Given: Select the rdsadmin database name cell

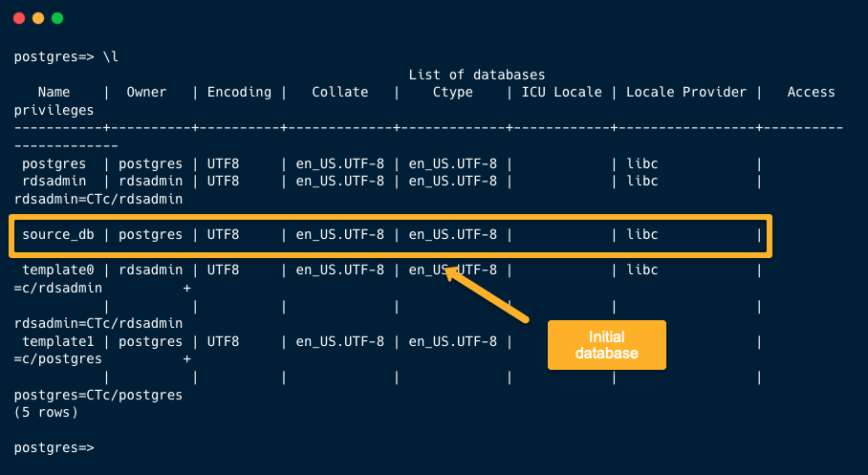Looking at the screenshot, I should [54, 181].
